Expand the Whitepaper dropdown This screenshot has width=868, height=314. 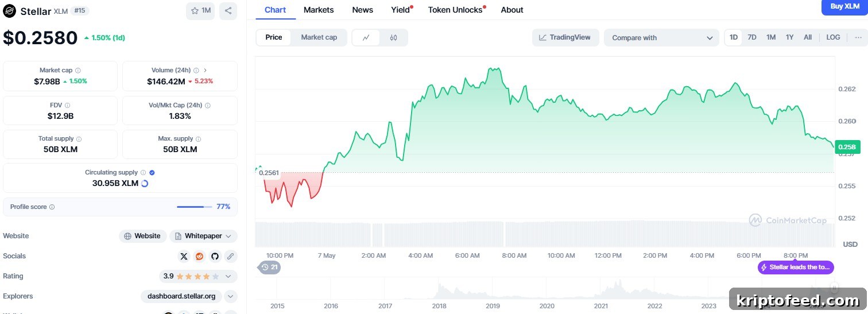(x=203, y=236)
